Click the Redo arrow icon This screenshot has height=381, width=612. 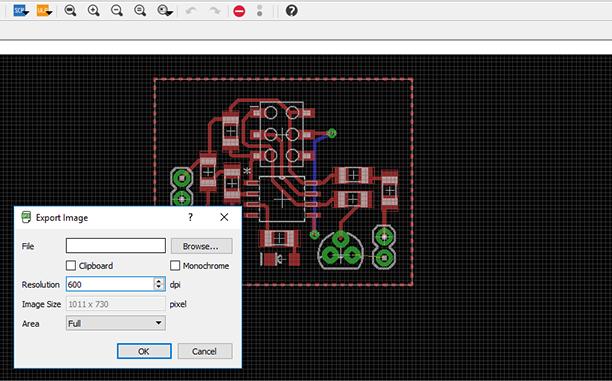click(x=214, y=11)
